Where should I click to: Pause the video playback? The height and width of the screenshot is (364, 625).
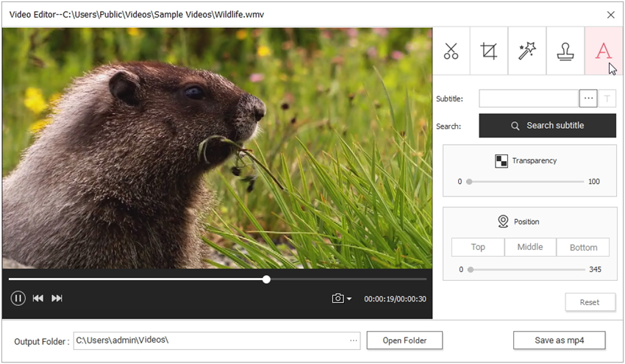pyautogui.click(x=18, y=298)
